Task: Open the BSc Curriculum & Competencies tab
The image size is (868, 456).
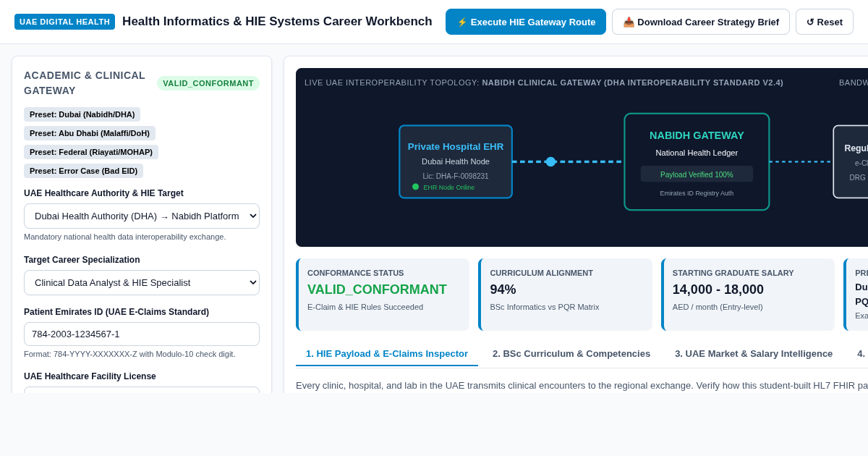Action: 571,353
